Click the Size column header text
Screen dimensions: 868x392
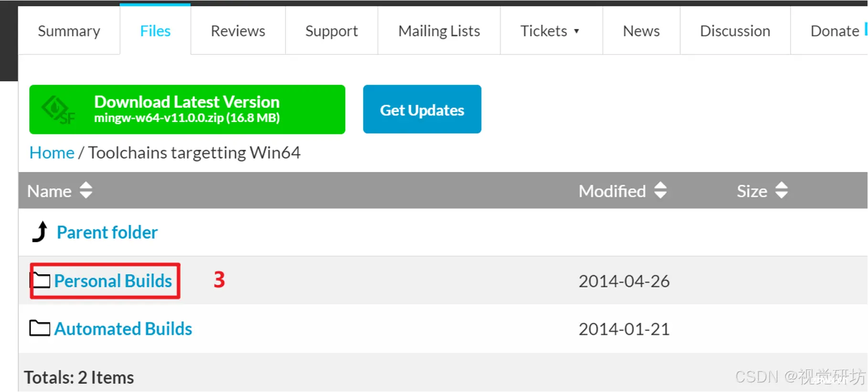point(752,191)
